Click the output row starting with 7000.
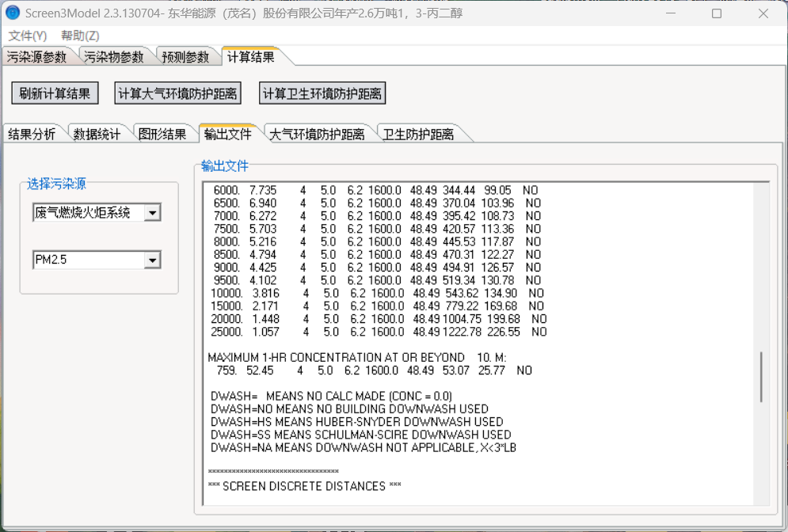Image resolution: width=788 pixels, height=532 pixels. [377, 216]
